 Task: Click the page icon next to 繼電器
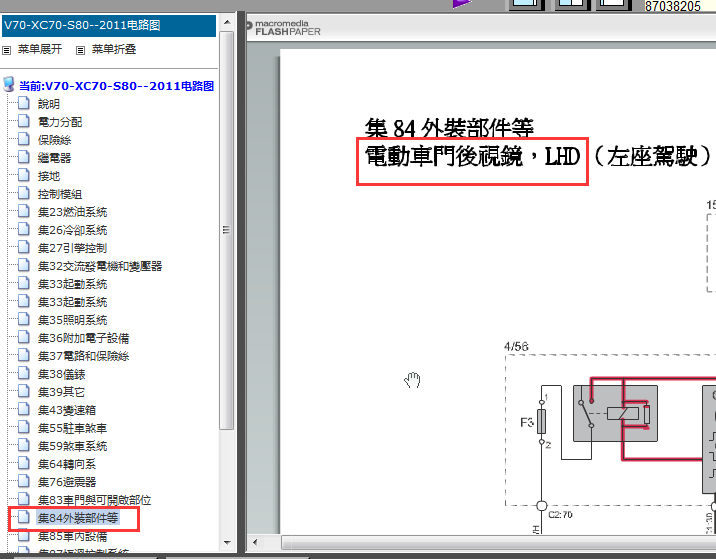24,157
